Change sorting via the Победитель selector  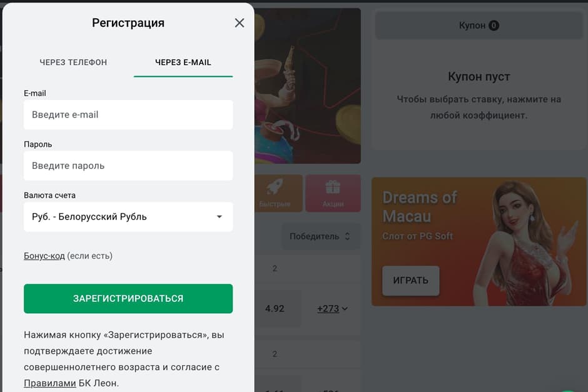point(320,236)
